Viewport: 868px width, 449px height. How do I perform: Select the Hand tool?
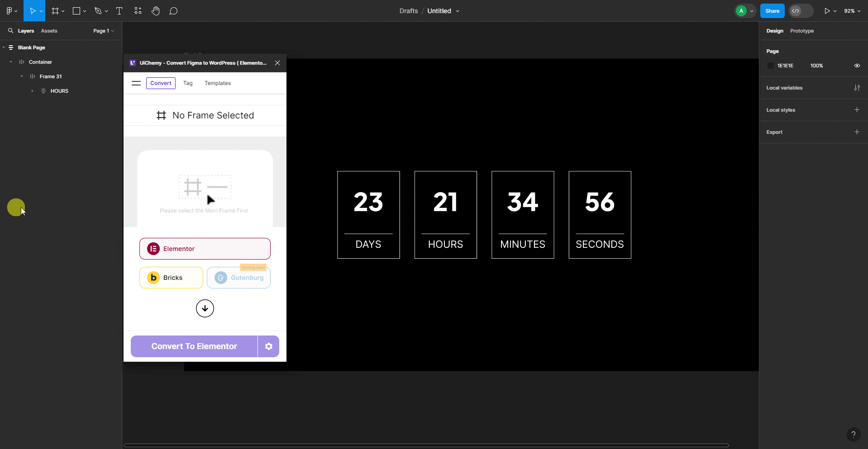point(156,10)
